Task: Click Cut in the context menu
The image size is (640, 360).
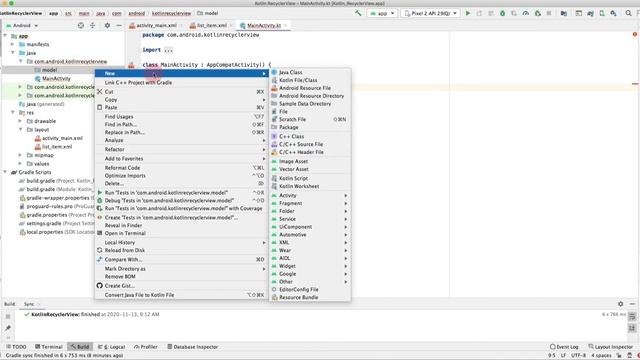Action: (x=182, y=92)
